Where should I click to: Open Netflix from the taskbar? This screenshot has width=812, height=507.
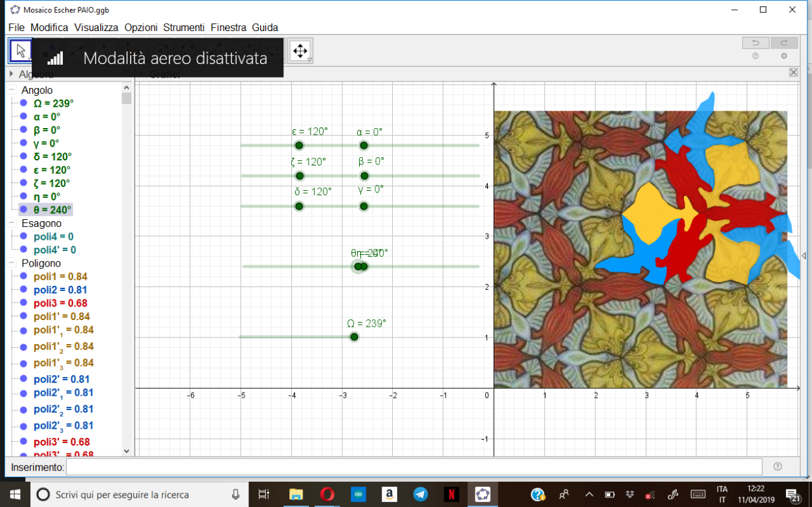(x=452, y=495)
